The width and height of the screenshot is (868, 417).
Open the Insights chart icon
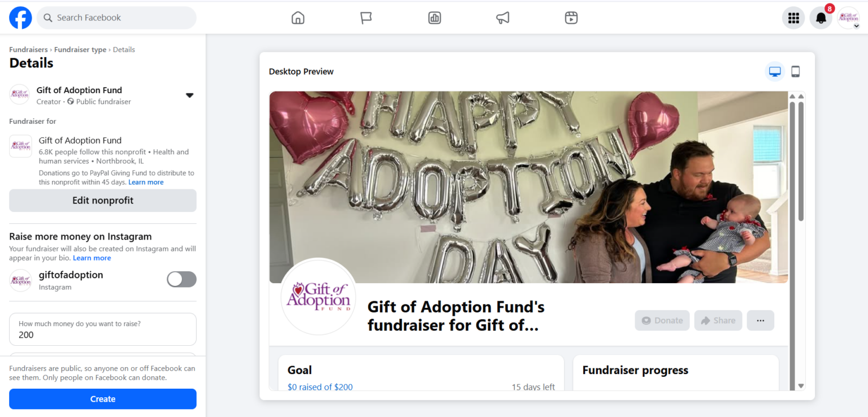coord(435,18)
